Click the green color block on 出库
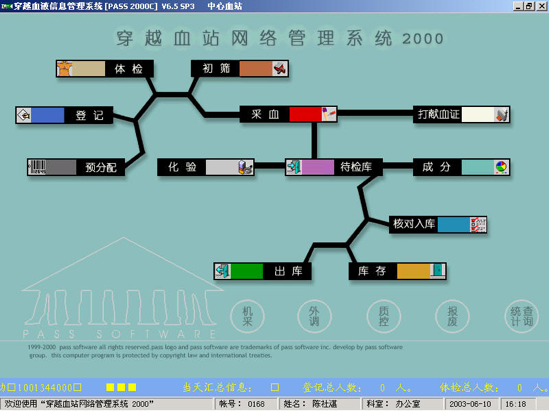Screen dimensions: 549x411 pyautogui.click(x=247, y=271)
